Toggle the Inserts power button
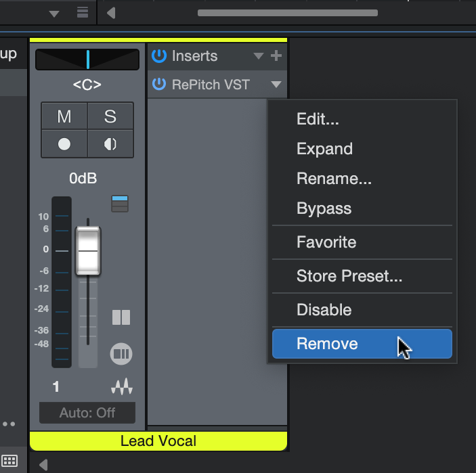Viewport: 476px width, 473px height. [x=159, y=56]
